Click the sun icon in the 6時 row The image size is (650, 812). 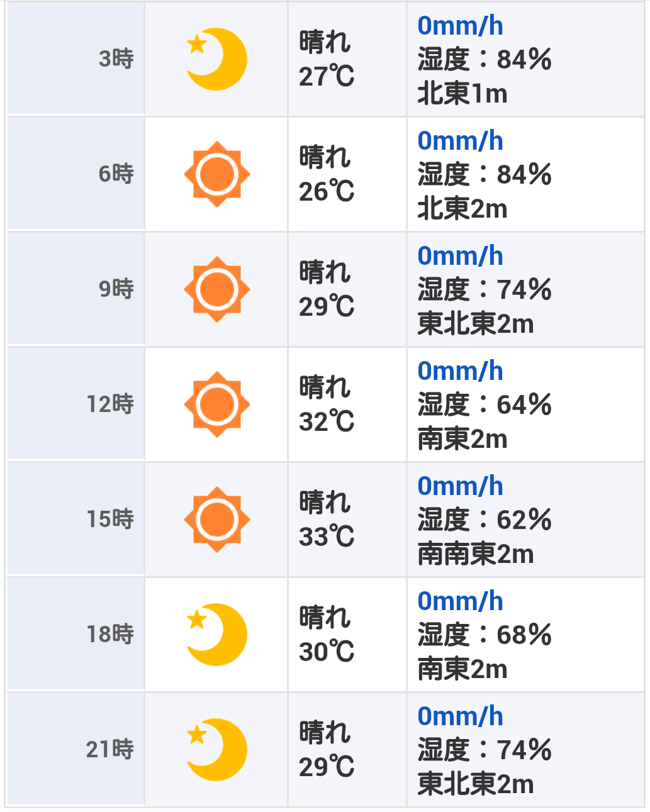tap(217, 174)
